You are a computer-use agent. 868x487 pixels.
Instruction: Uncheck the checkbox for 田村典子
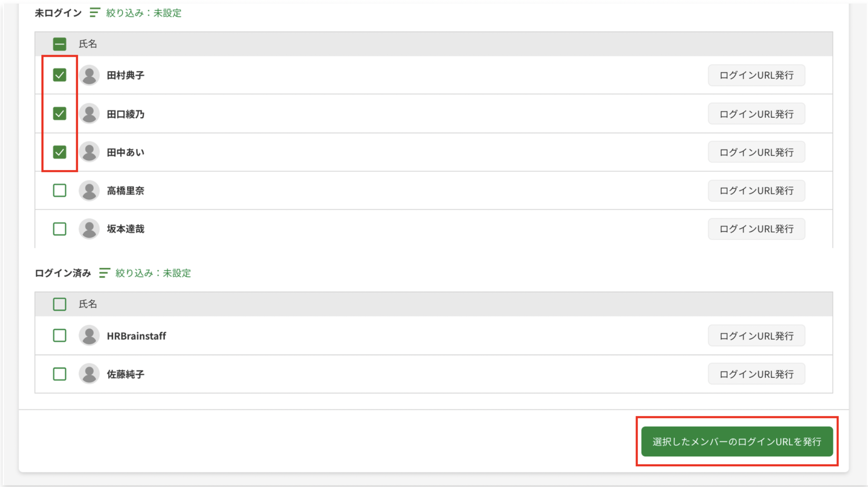(59, 75)
